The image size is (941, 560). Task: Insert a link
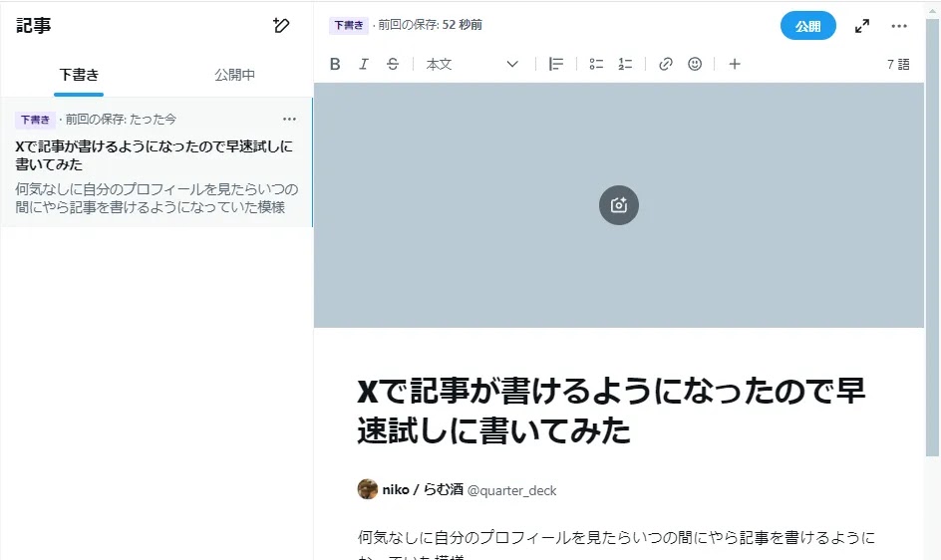tap(666, 64)
